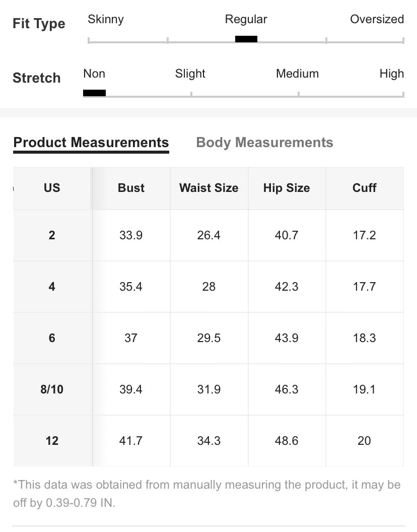Viewport: 417px width, 532px height.
Task: Click the Oversized fit label
Action: point(377,20)
